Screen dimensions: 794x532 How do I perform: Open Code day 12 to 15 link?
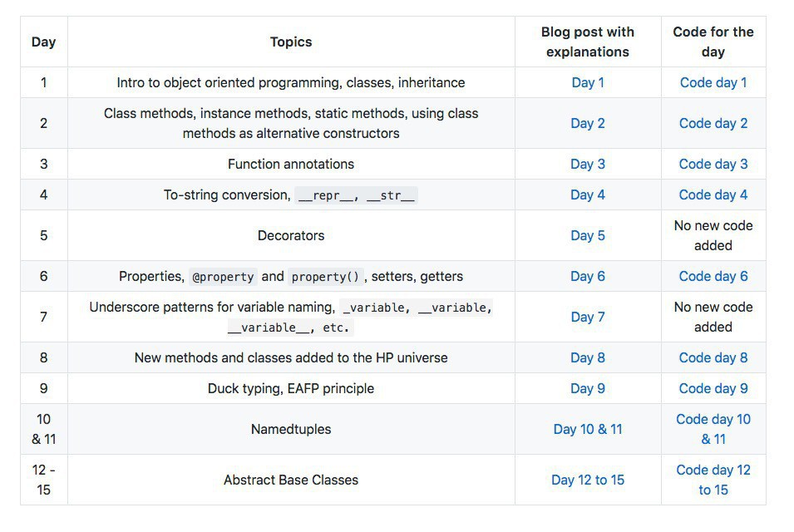tap(713, 470)
